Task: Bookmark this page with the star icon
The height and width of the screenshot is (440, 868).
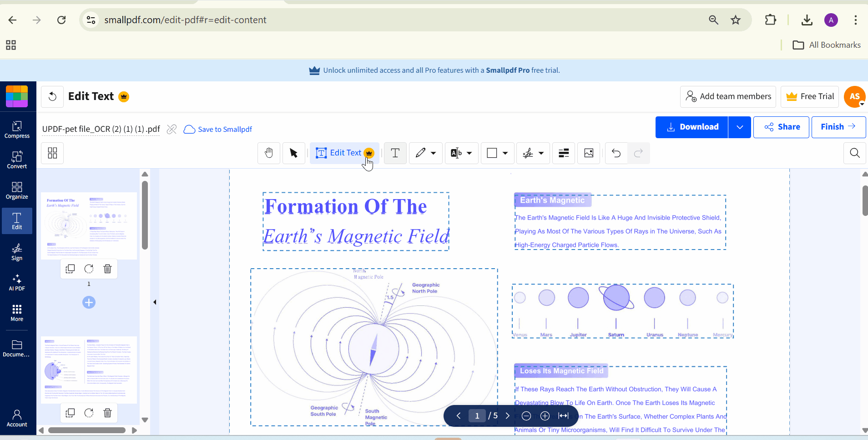Action: click(x=736, y=20)
